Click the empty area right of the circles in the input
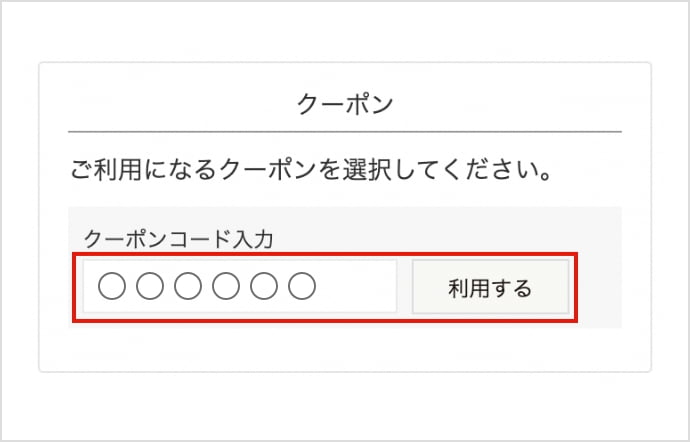 (355, 288)
